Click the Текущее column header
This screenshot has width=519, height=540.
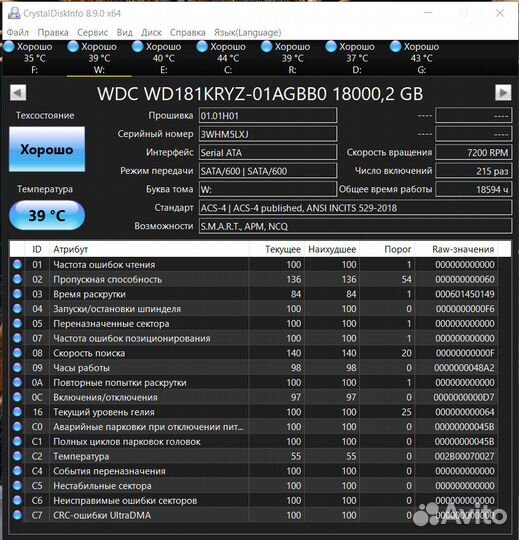(277, 249)
